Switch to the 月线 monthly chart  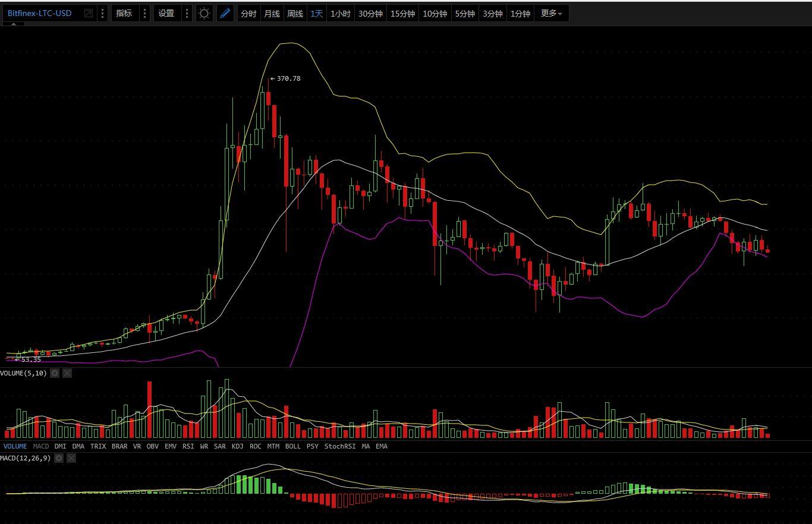[x=272, y=13]
